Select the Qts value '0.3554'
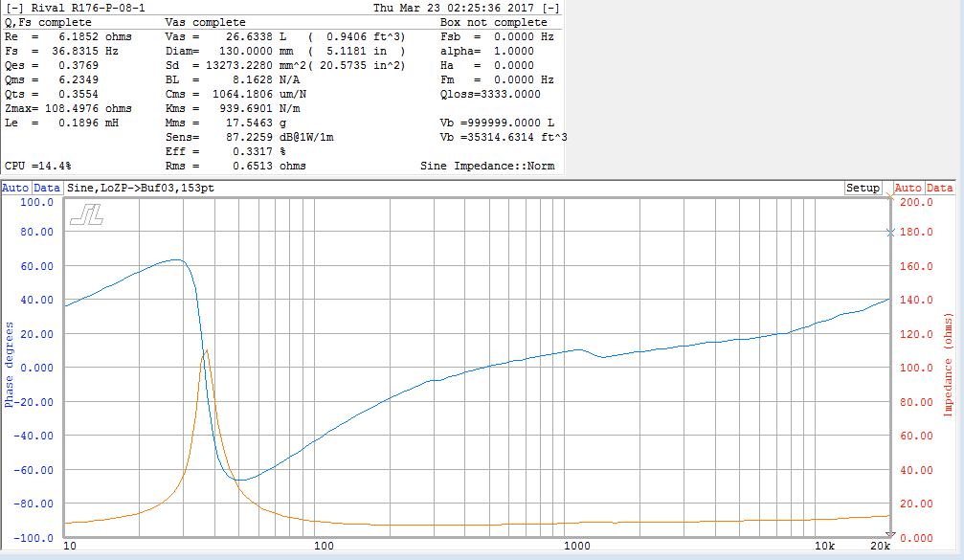 (x=78, y=94)
